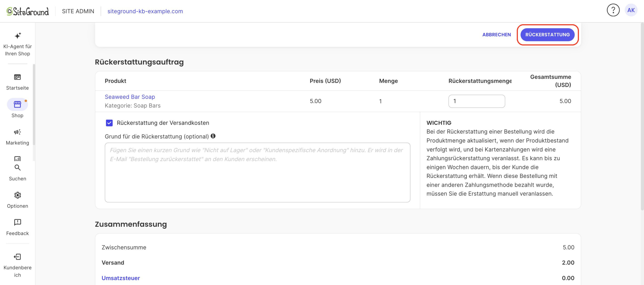
Task: Click the Menge column header
Action: [388, 81]
